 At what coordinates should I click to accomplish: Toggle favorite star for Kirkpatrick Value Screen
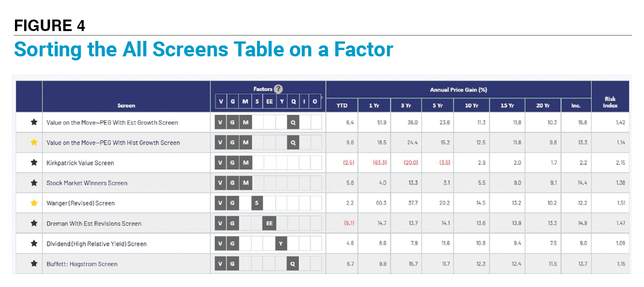click(34, 163)
